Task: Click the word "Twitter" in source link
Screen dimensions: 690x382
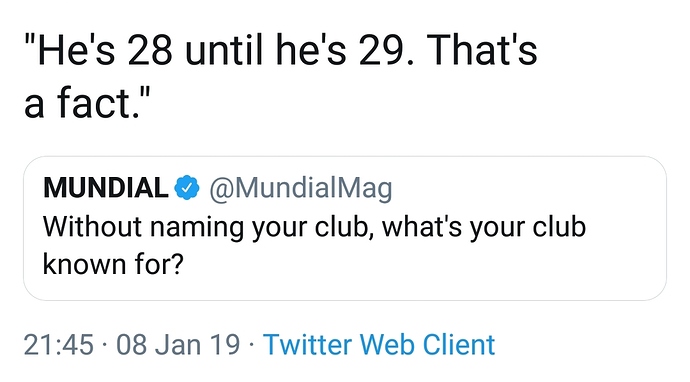Action: pyautogui.click(x=307, y=344)
